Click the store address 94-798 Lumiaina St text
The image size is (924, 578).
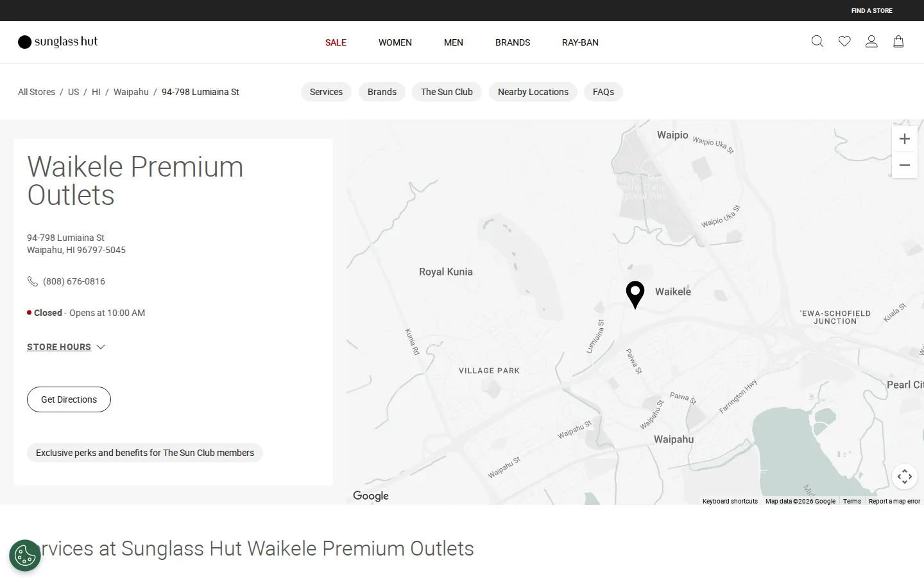pos(65,238)
